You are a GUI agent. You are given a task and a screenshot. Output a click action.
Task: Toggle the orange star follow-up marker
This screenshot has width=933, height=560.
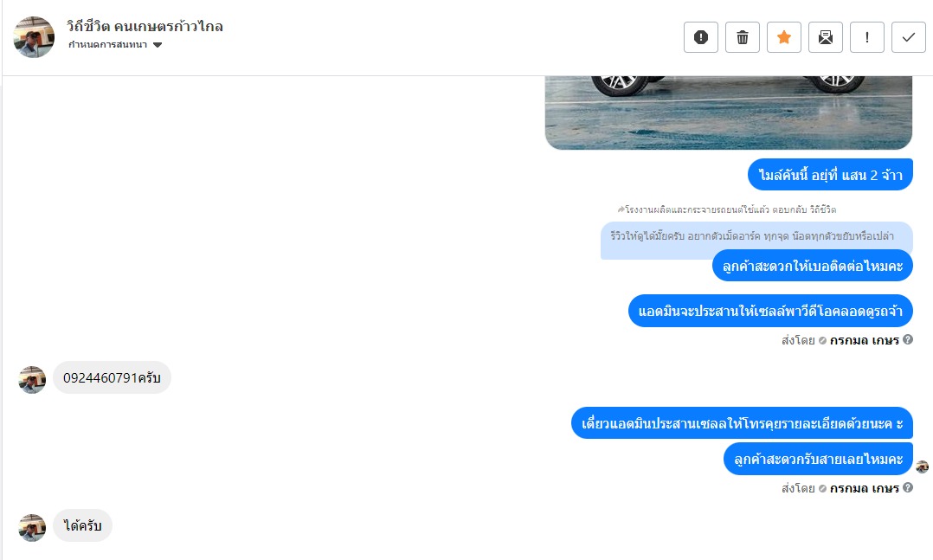click(784, 37)
